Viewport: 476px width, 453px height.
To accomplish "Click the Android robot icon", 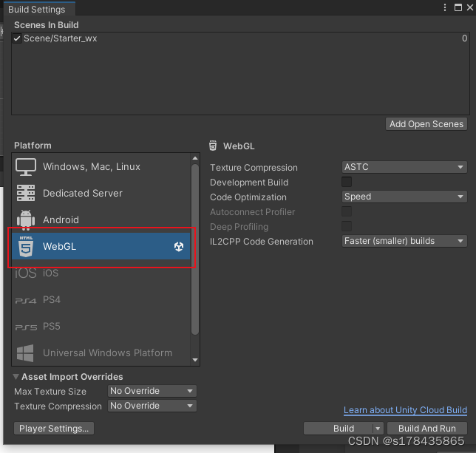I will click(26, 219).
